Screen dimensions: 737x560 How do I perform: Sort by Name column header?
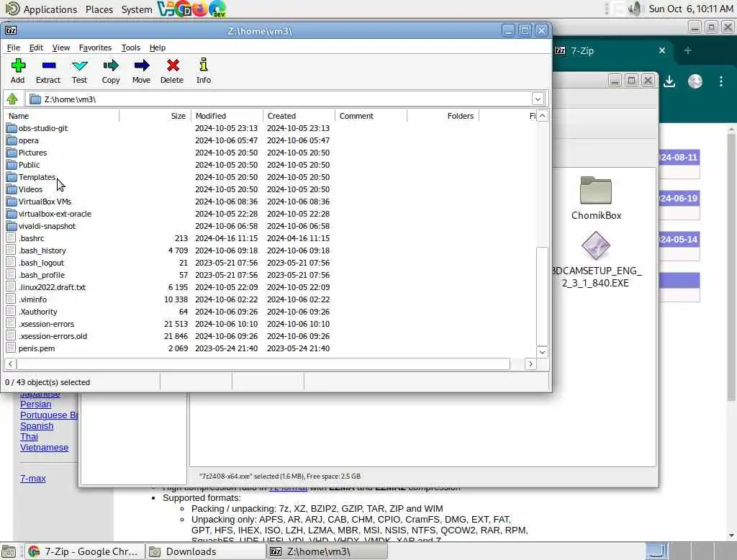pyautogui.click(x=61, y=116)
